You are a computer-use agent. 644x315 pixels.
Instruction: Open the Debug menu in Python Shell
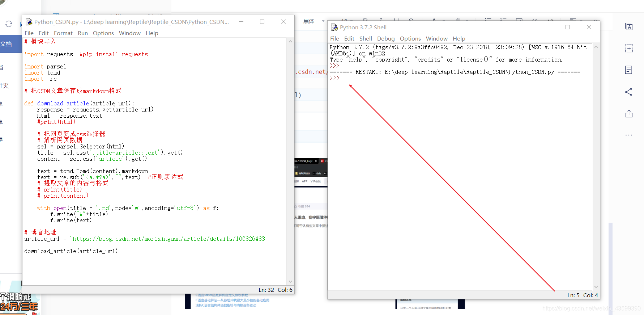coord(386,38)
